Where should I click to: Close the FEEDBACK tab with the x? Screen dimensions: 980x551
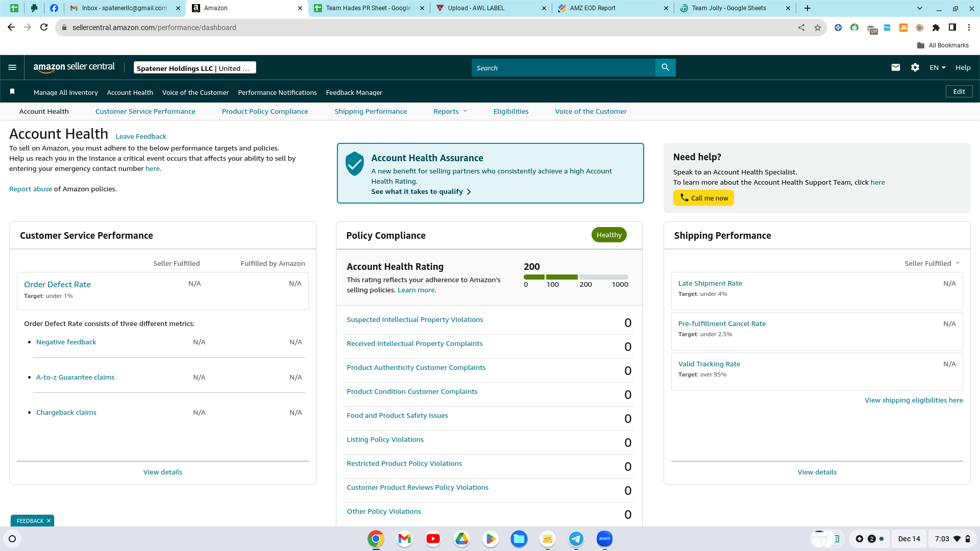coord(48,521)
